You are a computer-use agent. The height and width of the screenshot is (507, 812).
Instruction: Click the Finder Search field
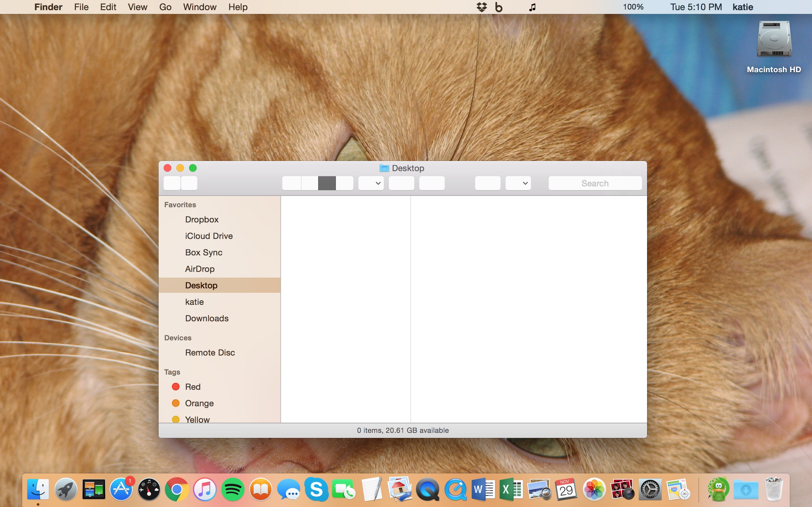[x=595, y=183]
